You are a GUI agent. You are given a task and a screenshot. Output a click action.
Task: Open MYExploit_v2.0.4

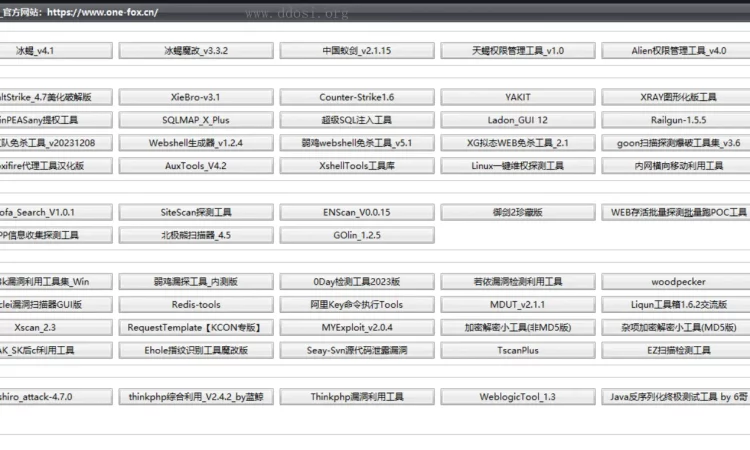tap(357, 328)
